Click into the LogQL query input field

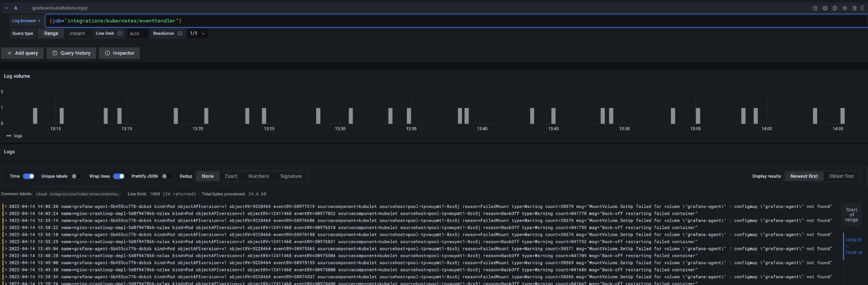pos(456,21)
